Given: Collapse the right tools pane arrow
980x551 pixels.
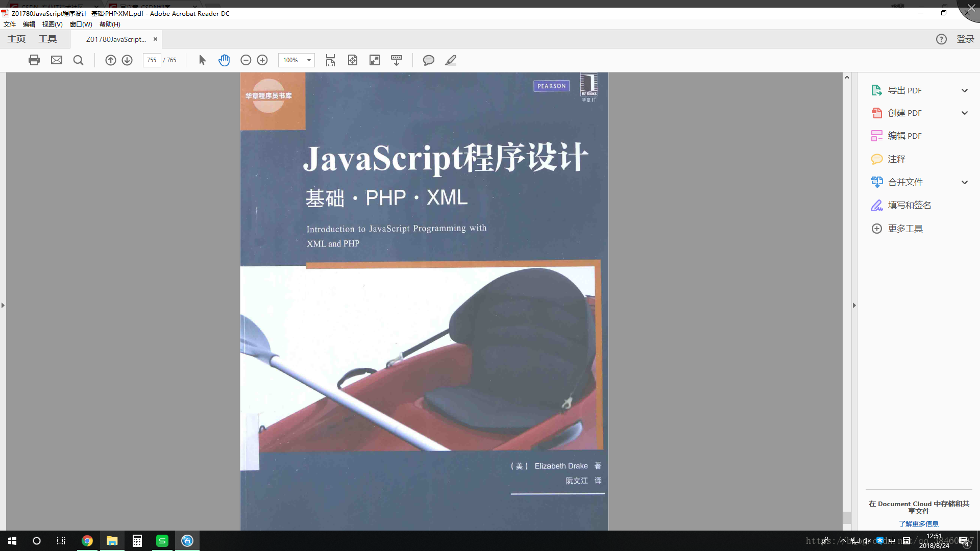Looking at the screenshot, I should [854, 305].
